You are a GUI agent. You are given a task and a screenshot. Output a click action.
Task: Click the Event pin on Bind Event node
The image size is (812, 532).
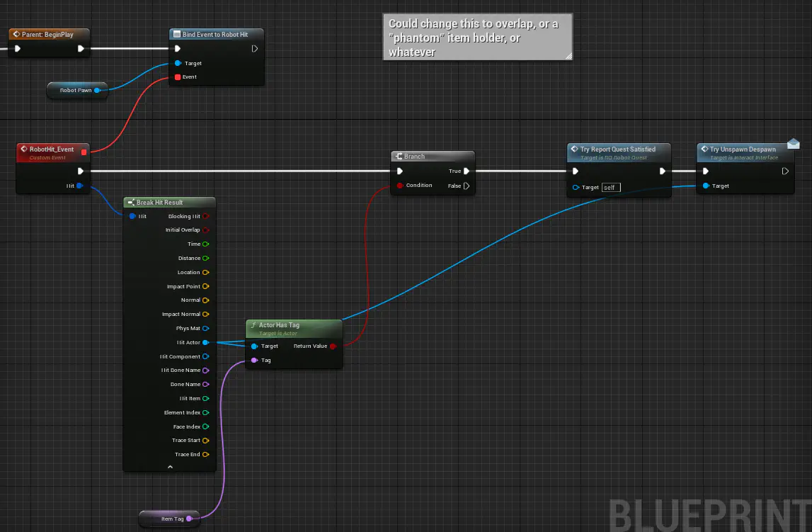tap(178, 77)
